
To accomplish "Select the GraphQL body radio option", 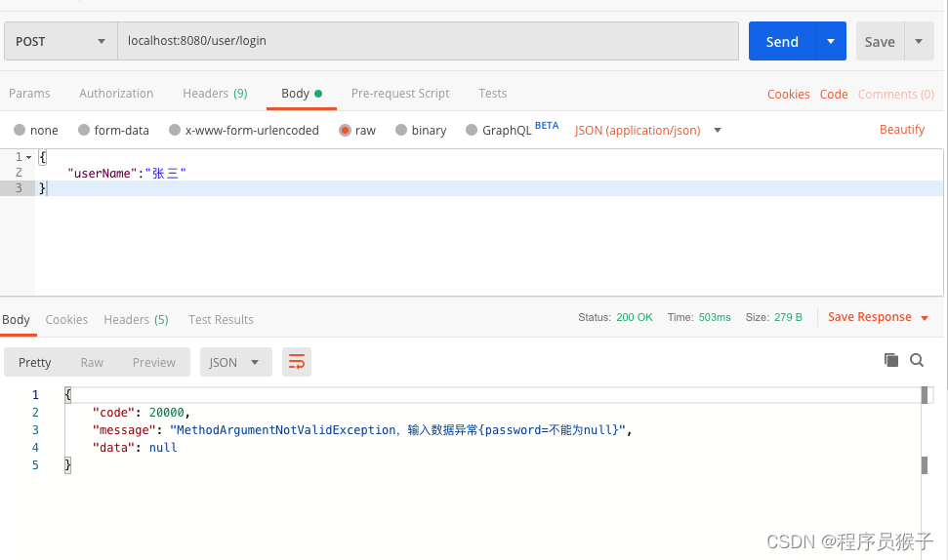I will (x=472, y=130).
